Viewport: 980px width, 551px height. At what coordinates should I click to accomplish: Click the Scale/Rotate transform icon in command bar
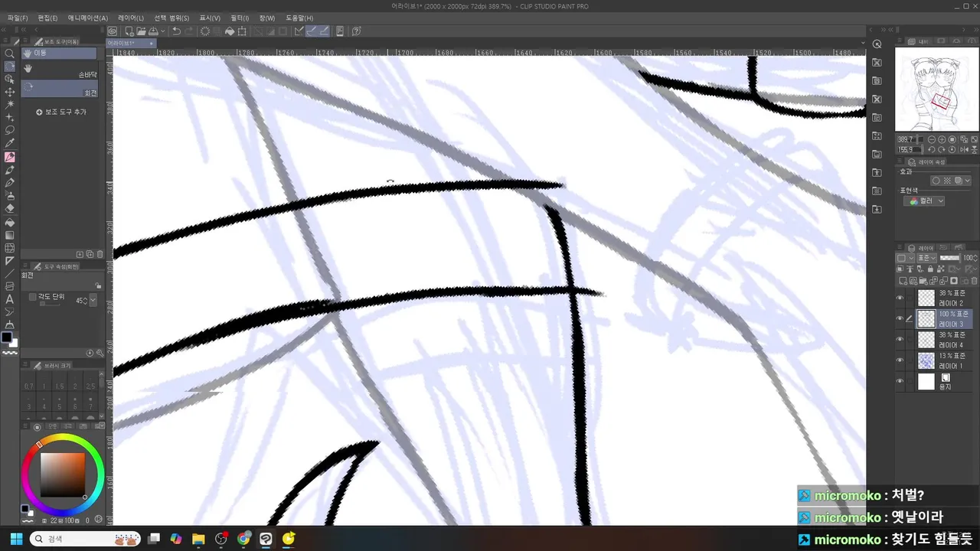[242, 31]
